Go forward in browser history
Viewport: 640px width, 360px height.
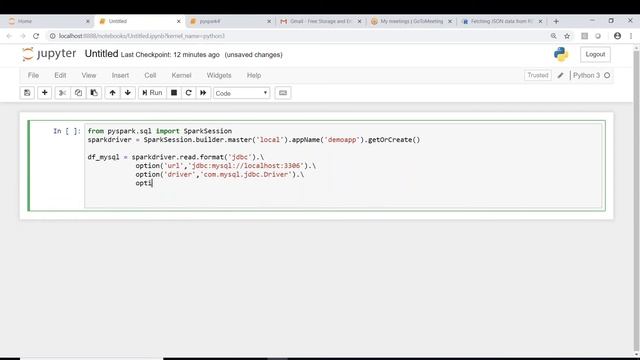pyautogui.click(x=23, y=36)
